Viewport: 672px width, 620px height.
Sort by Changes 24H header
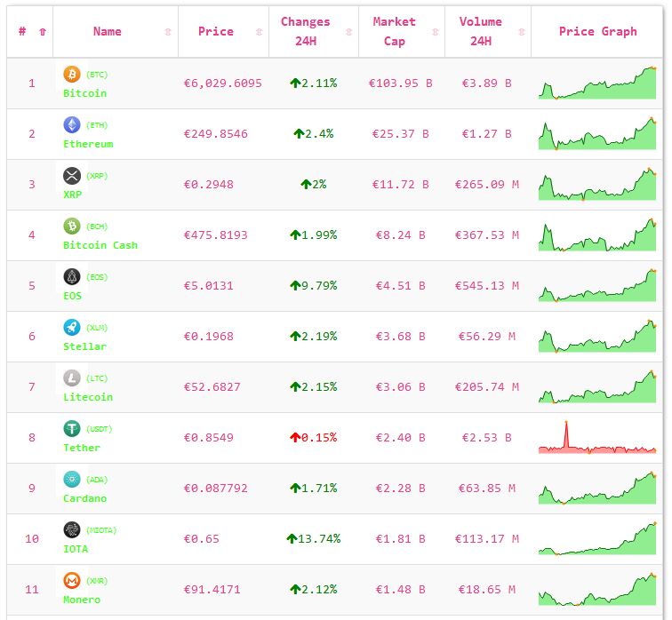click(305, 31)
